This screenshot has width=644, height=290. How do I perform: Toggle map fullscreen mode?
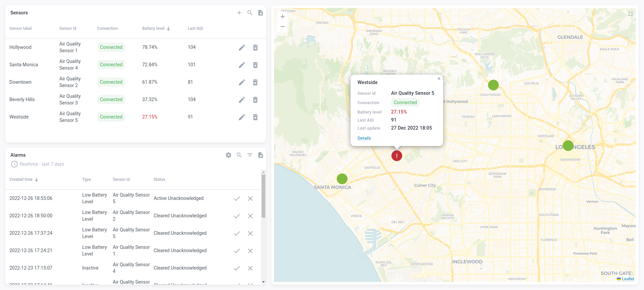[630, 14]
